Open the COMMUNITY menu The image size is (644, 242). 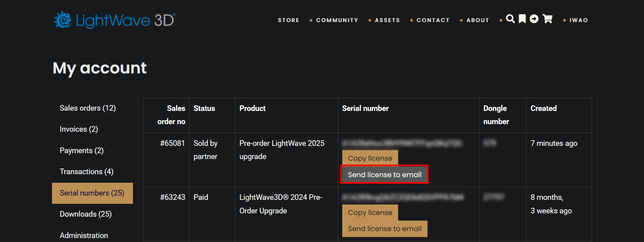[337, 20]
